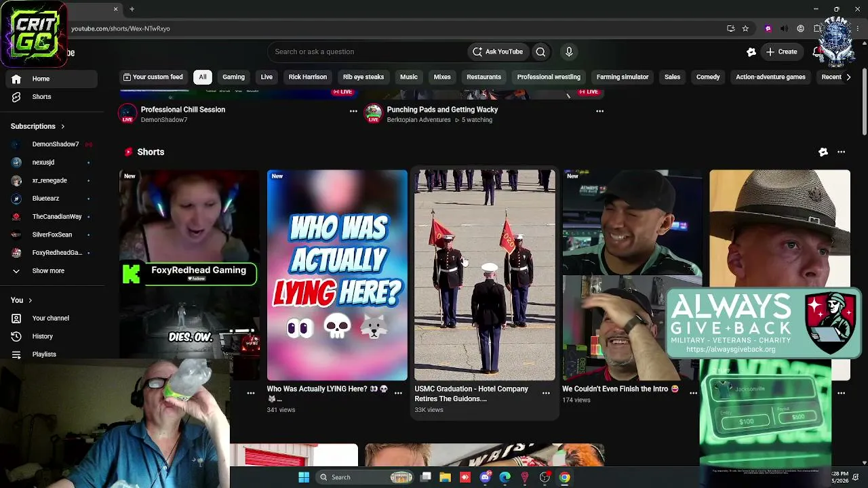
Task: Select the Comedy filter chip
Action: click(708, 77)
